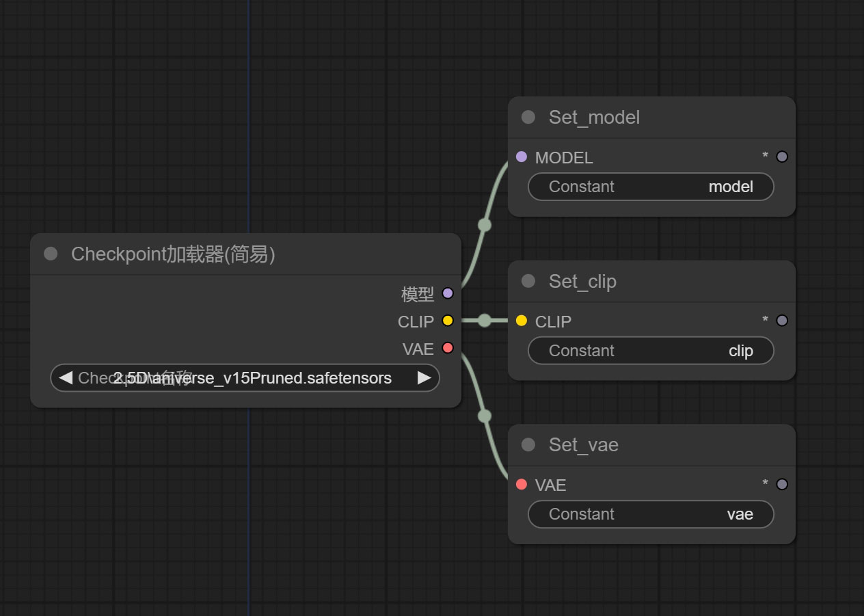864x616 pixels.
Task: Open the checkpoint name dropdown 2.5DVaniverse_v15Pruned.safetensors
Action: [245, 377]
